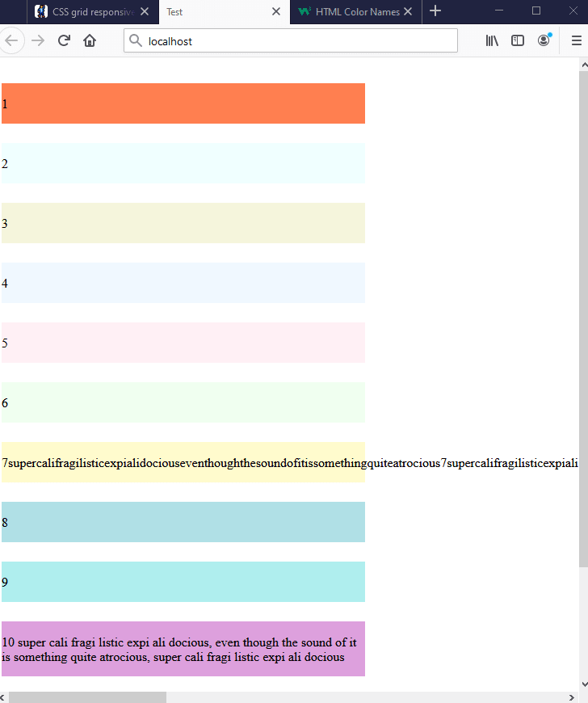Go back to the previous page
The width and height of the screenshot is (588, 703).
pos(11,40)
